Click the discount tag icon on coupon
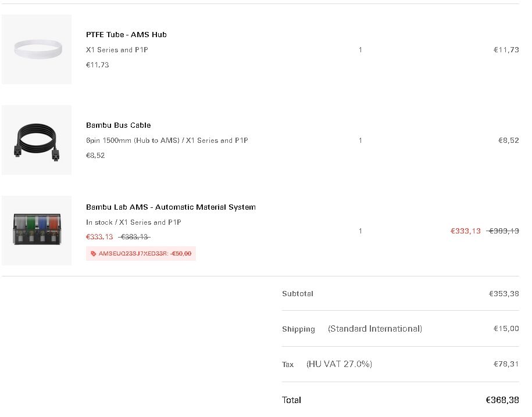The image size is (532, 417). (93, 254)
